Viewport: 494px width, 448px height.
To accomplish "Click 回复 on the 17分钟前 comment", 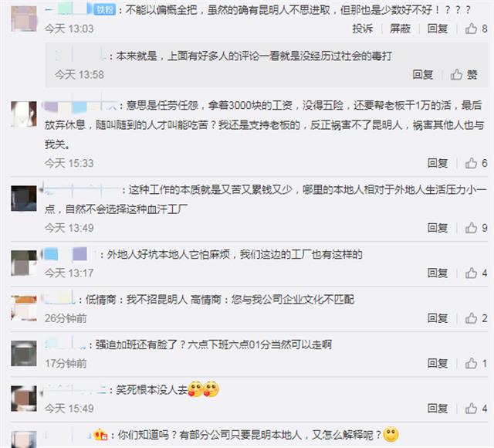I will click(x=438, y=363).
